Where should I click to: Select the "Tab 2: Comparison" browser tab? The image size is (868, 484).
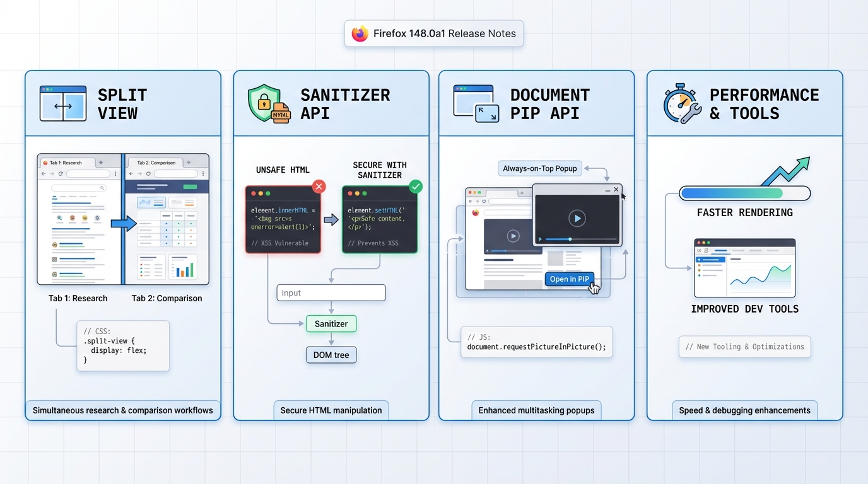click(x=156, y=163)
